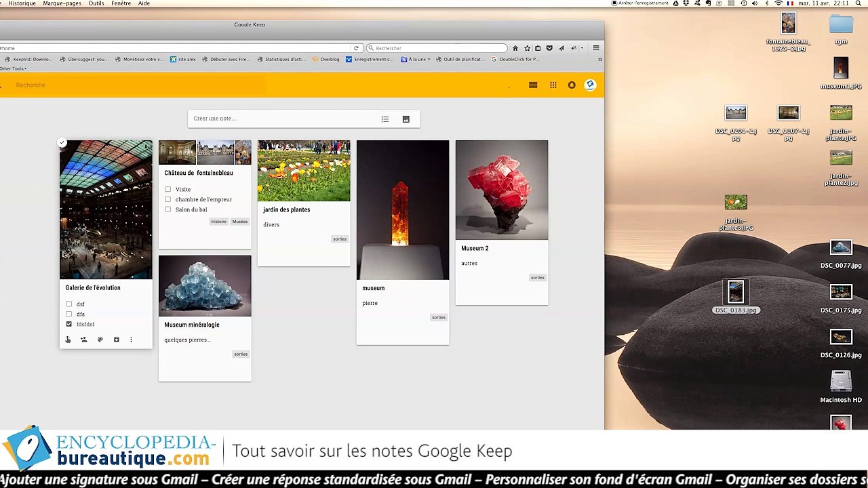
Task: Archive the Galerie de l'évolution note
Action: [116, 340]
